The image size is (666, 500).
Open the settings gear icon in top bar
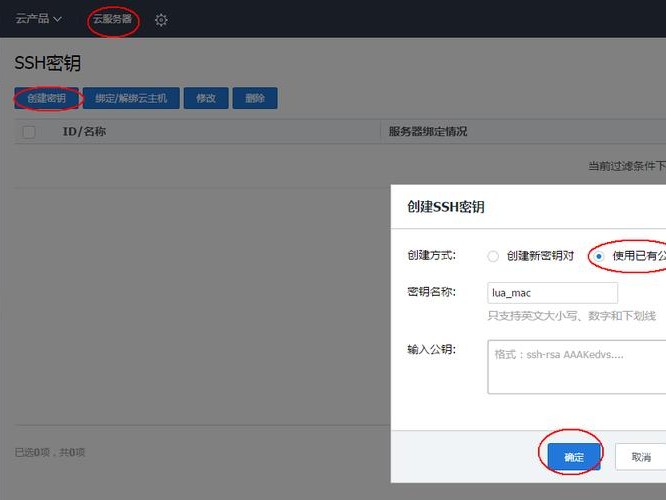(x=161, y=20)
